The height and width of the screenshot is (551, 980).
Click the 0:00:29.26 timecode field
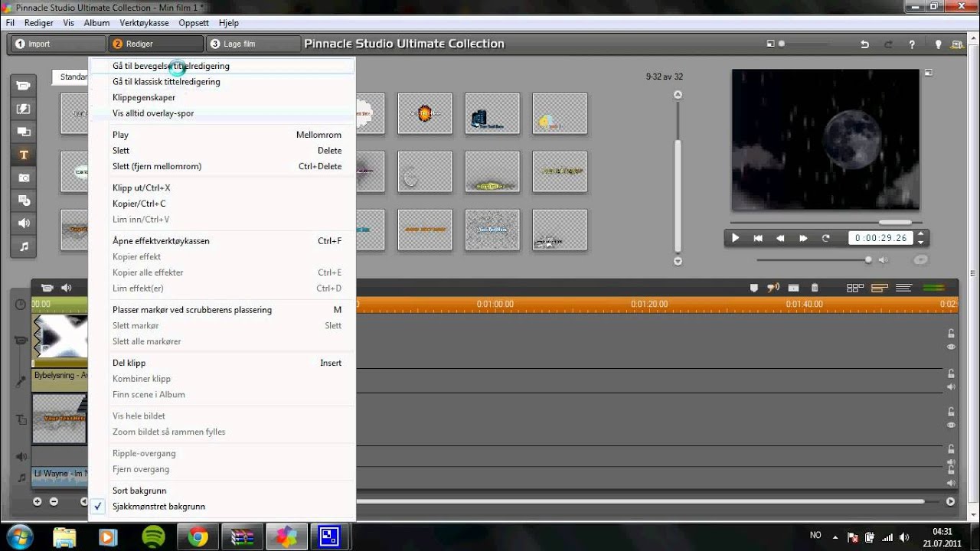click(x=881, y=238)
